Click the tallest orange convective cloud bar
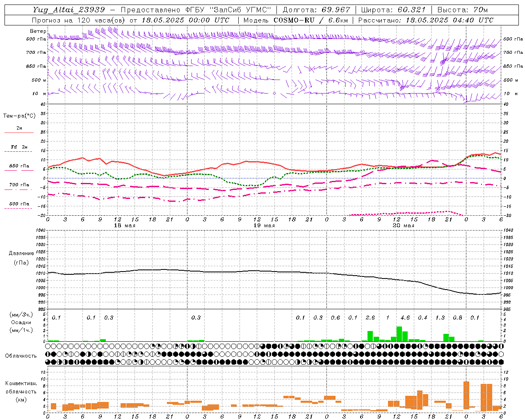 pyautogui.click(x=466, y=395)
